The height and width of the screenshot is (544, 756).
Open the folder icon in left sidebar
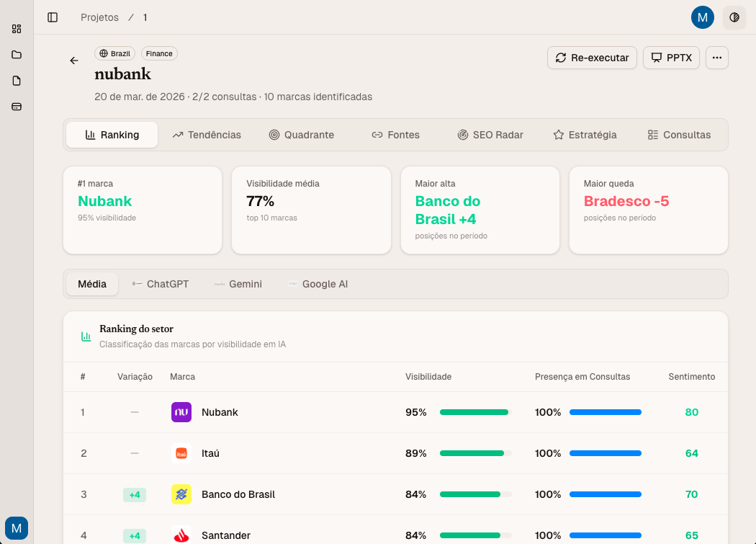tap(17, 55)
